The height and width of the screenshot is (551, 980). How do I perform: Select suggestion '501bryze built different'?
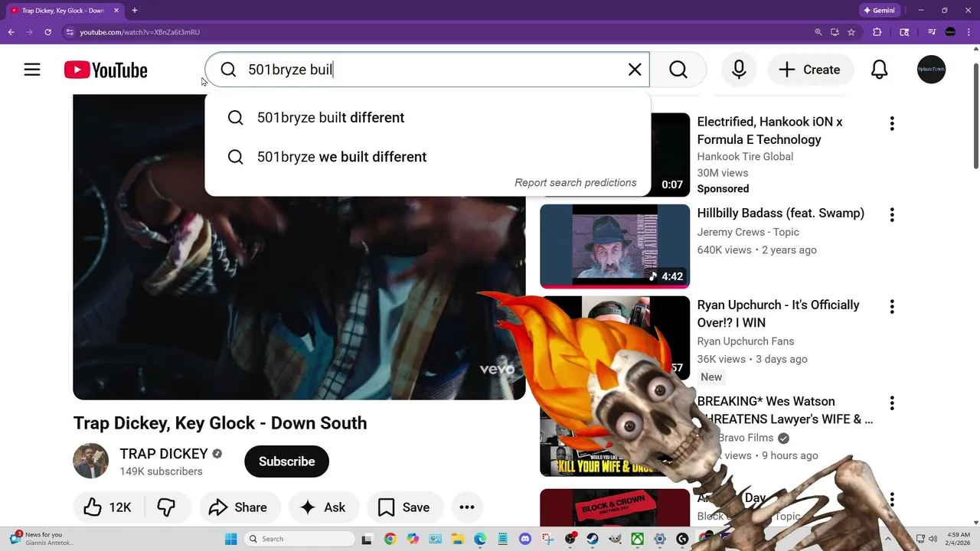click(x=427, y=118)
